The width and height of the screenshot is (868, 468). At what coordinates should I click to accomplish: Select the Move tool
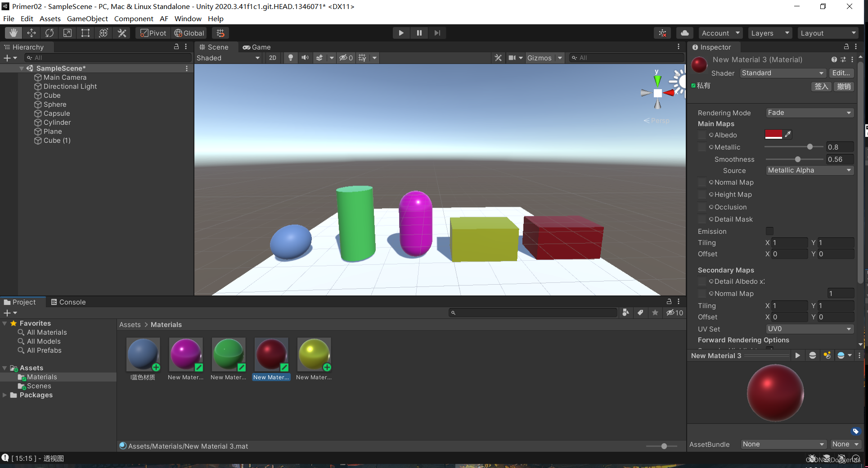click(x=31, y=33)
